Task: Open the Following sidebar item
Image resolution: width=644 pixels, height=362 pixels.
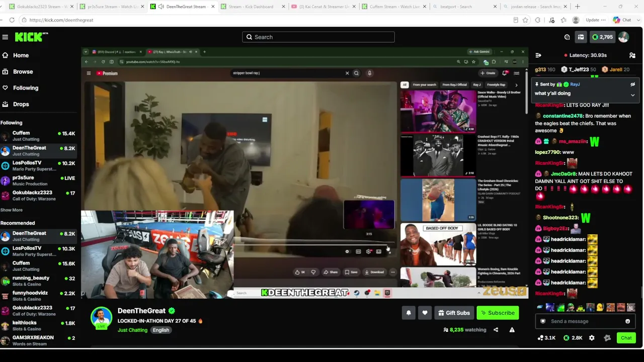Action: [25, 88]
